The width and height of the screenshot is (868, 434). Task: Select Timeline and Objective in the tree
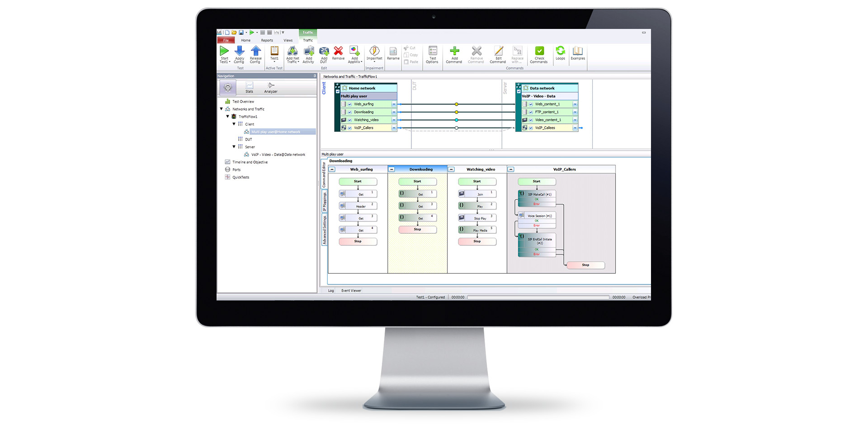tap(250, 162)
